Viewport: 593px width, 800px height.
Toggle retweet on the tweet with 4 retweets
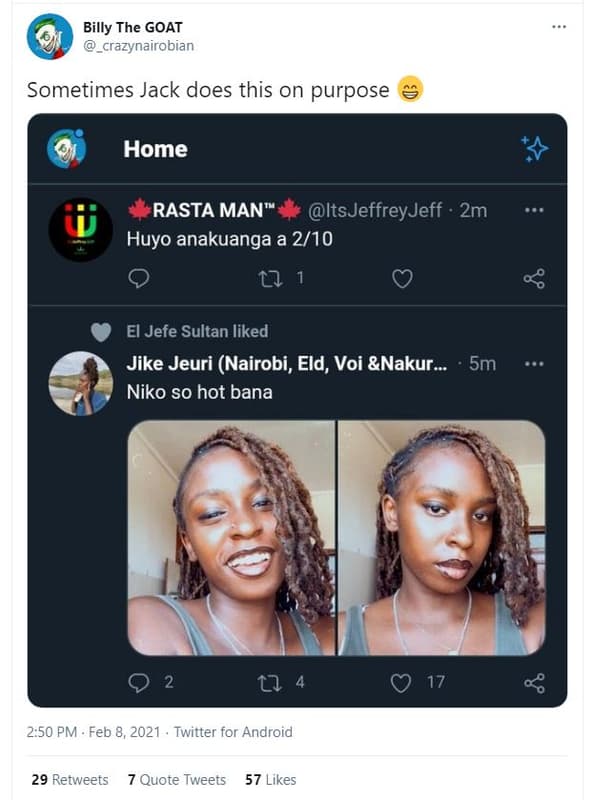(x=272, y=681)
